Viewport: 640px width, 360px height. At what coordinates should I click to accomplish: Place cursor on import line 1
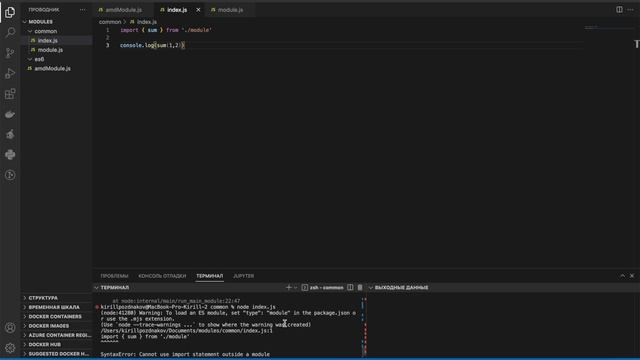pos(166,30)
